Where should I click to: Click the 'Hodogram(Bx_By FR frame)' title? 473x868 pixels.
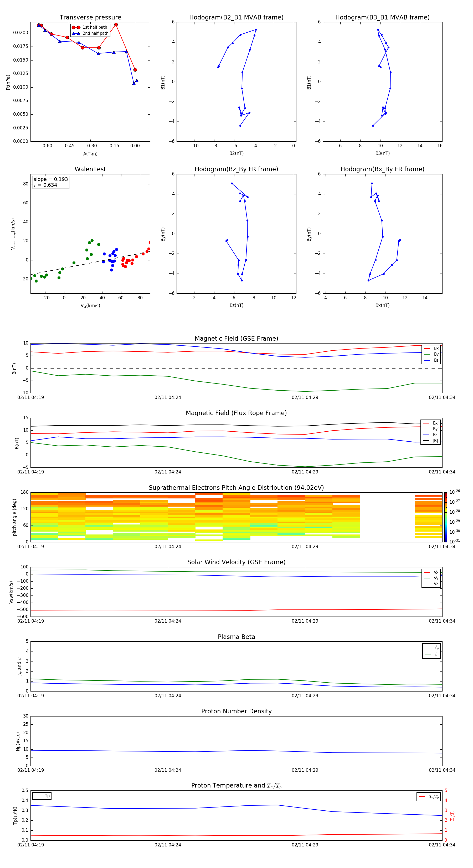click(382, 169)
